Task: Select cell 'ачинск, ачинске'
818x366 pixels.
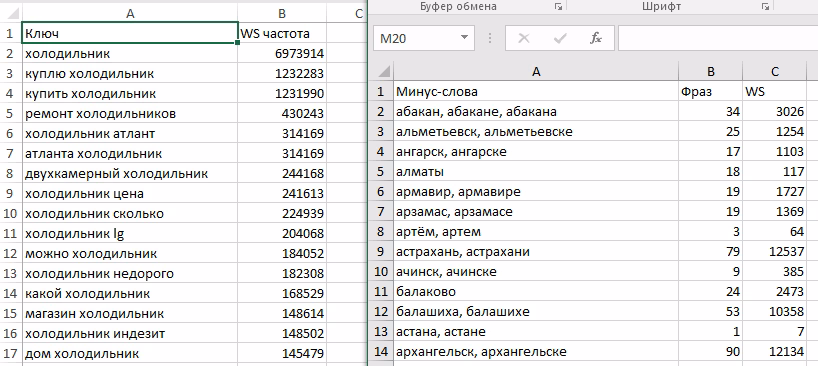Action: [x=536, y=272]
